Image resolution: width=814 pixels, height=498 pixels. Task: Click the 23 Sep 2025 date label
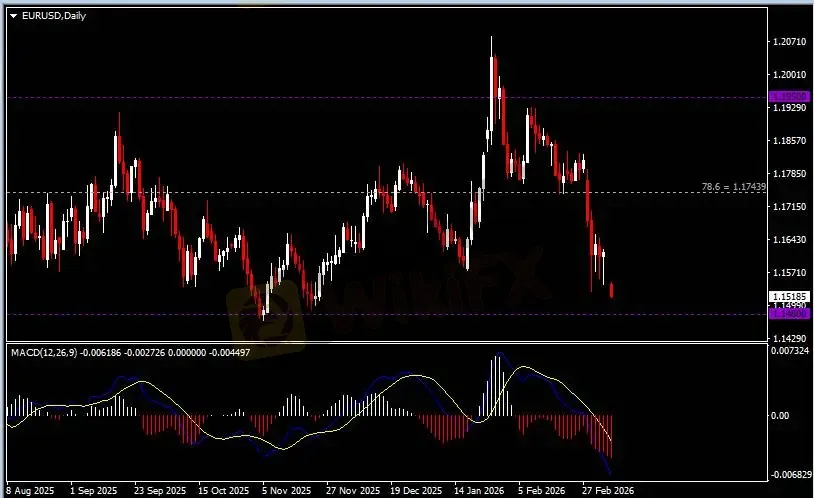[x=159, y=491]
